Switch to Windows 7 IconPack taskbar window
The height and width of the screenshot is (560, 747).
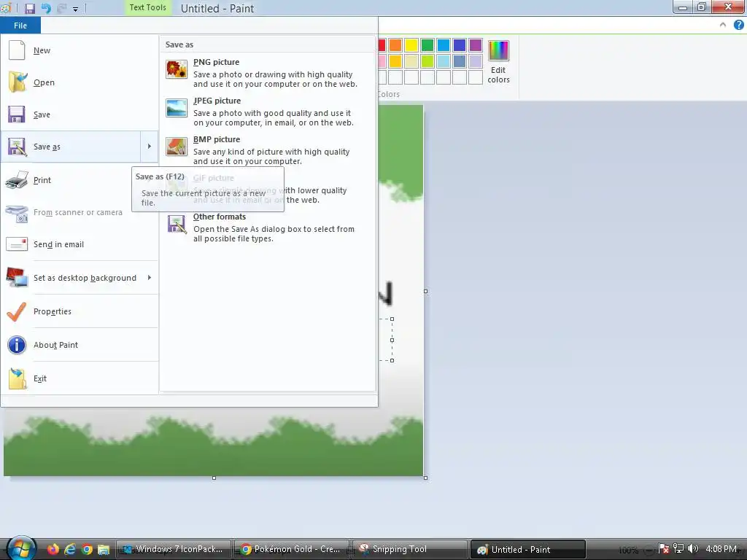click(174, 549)
